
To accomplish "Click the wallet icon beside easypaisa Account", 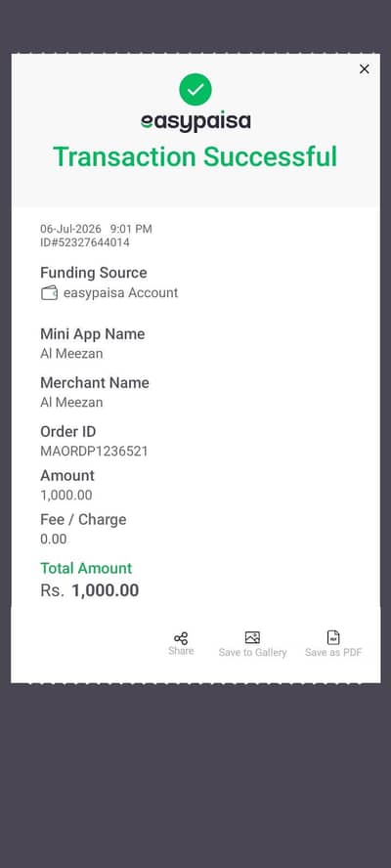I will coord(49,293).
